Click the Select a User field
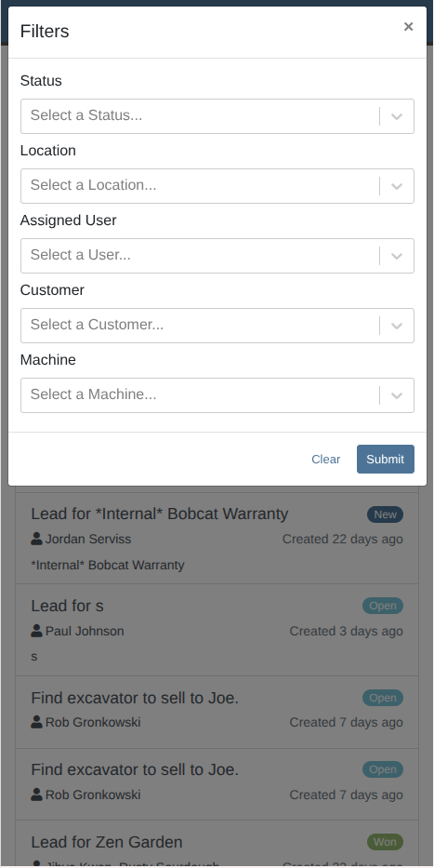This screenshot has height=868, width=434. point(217,256)
